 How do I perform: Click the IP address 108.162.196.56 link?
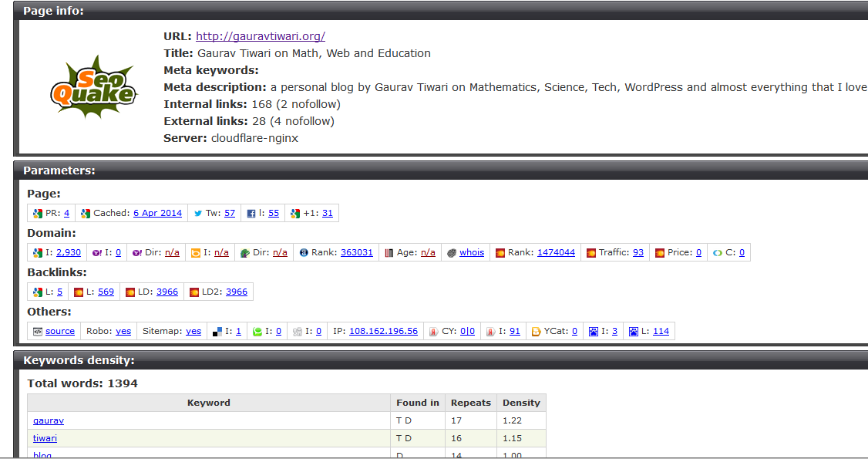pos(383,330)
